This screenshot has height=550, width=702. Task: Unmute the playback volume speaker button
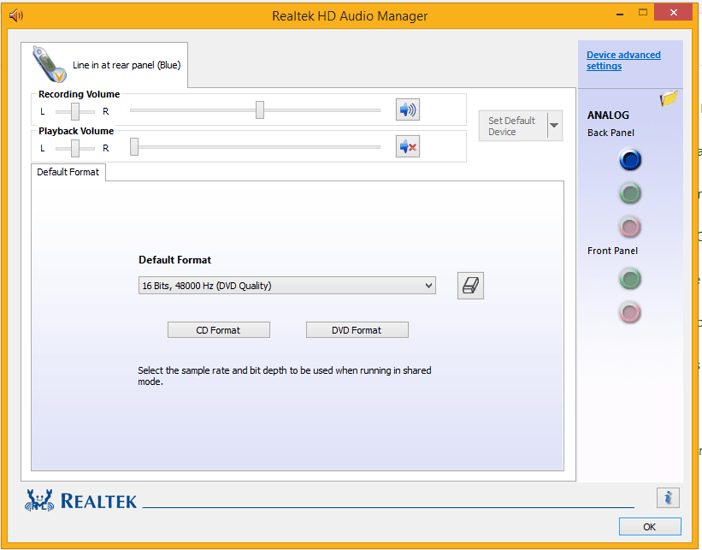point(407,146)
